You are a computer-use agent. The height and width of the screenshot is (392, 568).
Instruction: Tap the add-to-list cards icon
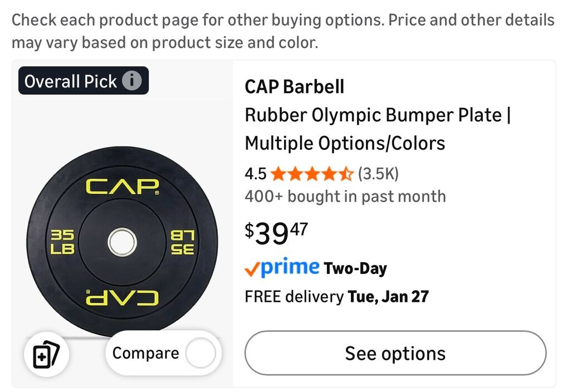click(x=46, y=355)
